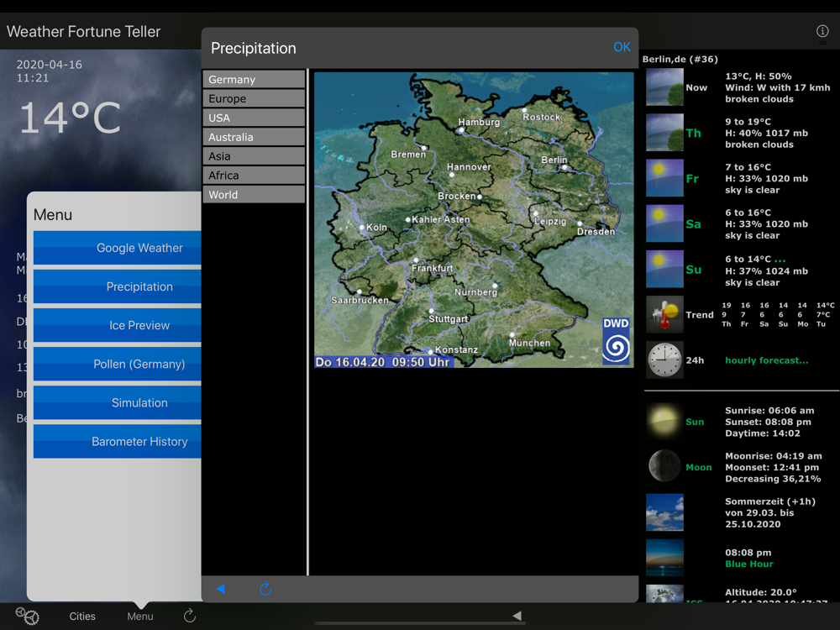Click the map timestamp Do 16.04.20 09:50 Uhr
The image size is (840, 630).
(x=382, y=362)
